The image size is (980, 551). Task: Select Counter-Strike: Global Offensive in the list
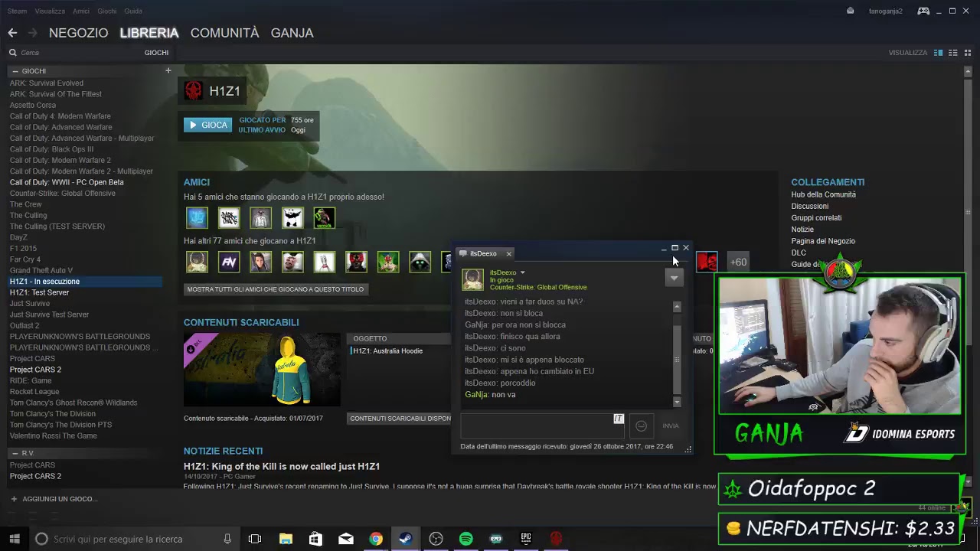[63, 194]
